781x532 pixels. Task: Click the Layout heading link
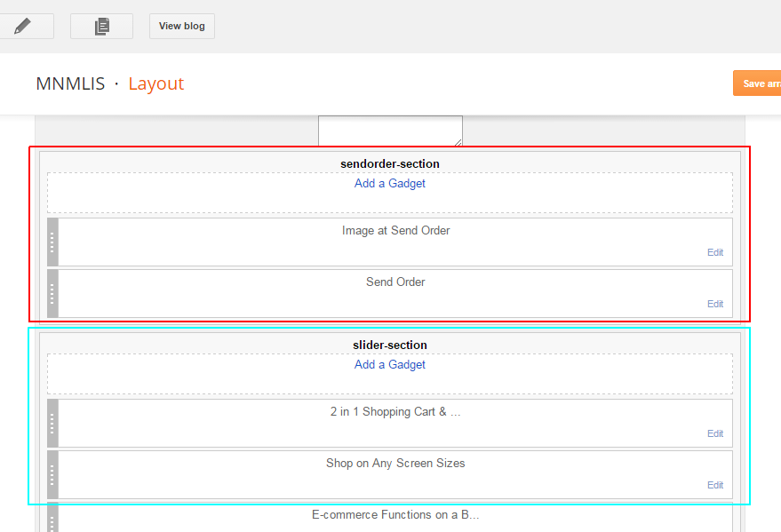coord(155,83)
